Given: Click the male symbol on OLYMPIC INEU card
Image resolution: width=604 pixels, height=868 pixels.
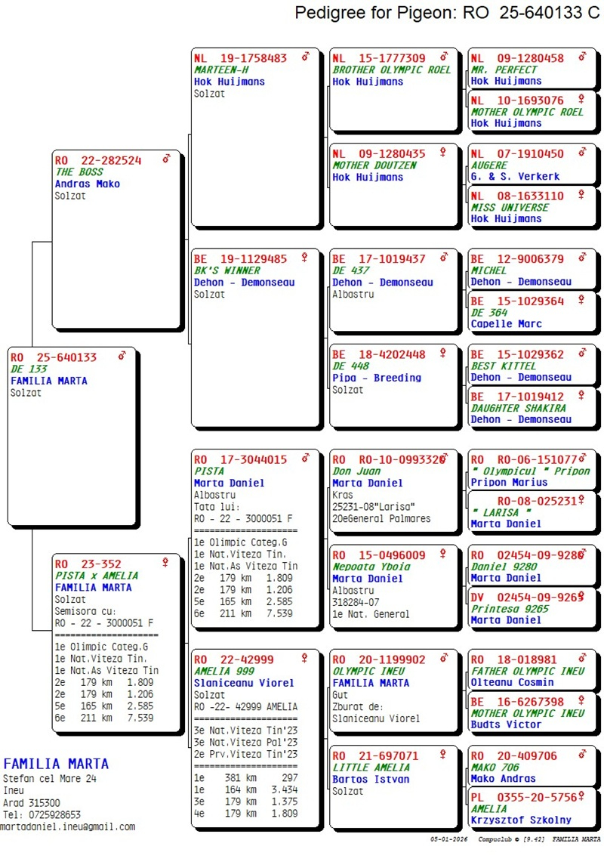Looking at the screenshot, I should point(443,659).
